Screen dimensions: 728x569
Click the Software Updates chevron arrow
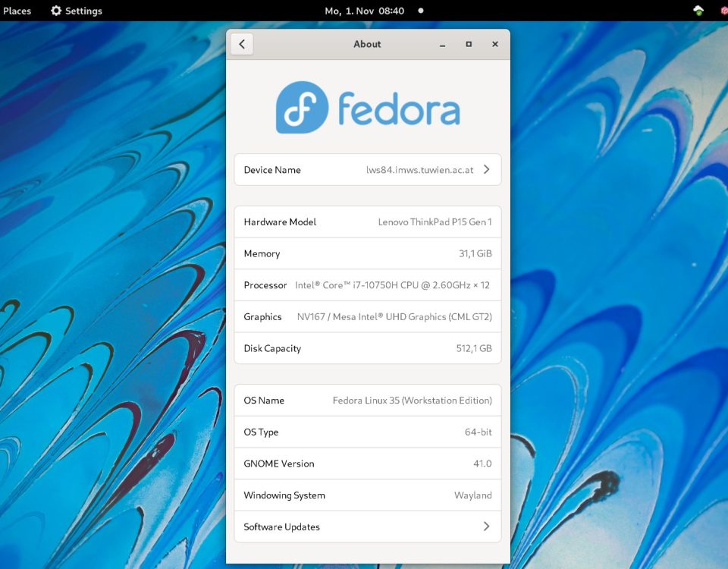(x=487, y=527)
